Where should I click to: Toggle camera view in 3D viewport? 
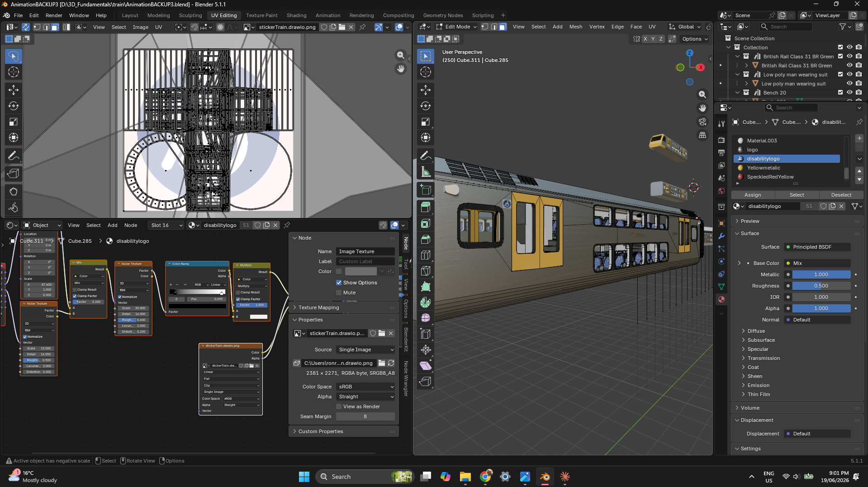click(x=702, y=122)
